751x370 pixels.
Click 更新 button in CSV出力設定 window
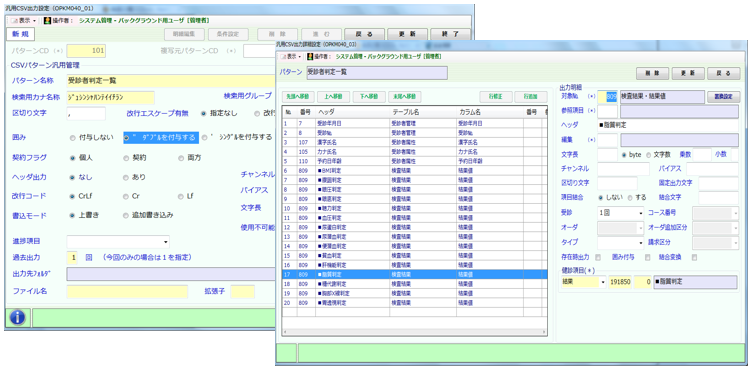[408, 34]
